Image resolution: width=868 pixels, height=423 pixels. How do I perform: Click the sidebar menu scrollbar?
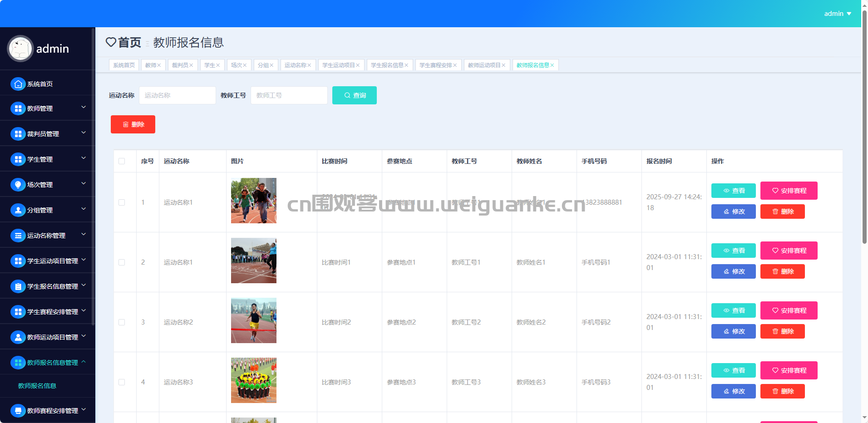[93, 177]
